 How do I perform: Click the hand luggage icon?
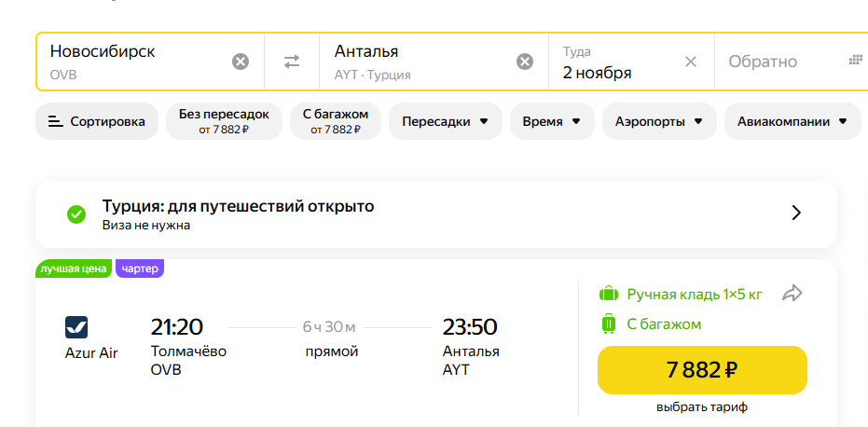click(x=609, y=294)
